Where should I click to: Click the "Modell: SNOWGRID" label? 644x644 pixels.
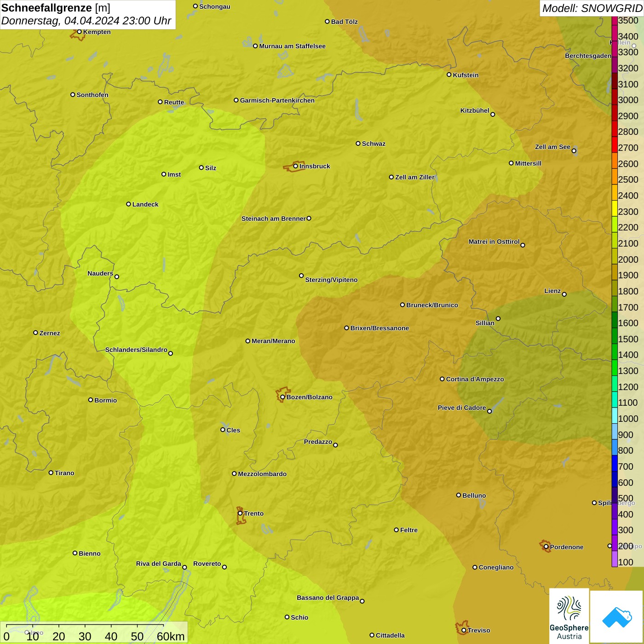coord(592,8)
